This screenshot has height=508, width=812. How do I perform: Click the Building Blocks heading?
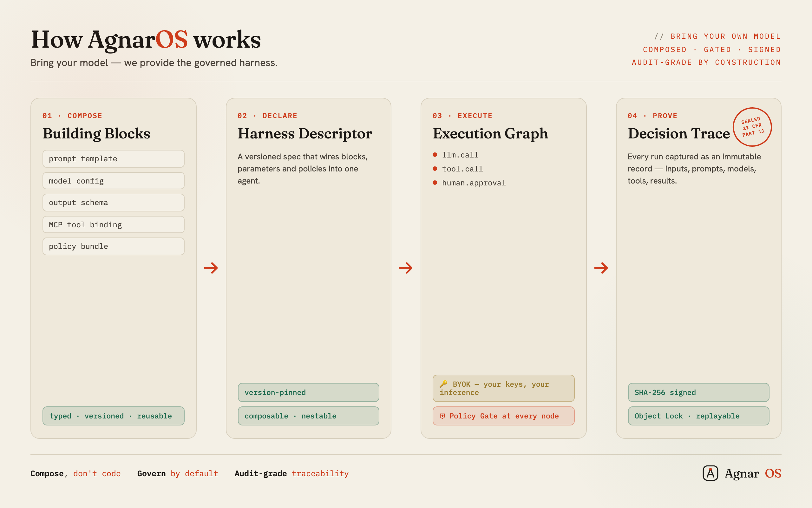coord(96,133)
